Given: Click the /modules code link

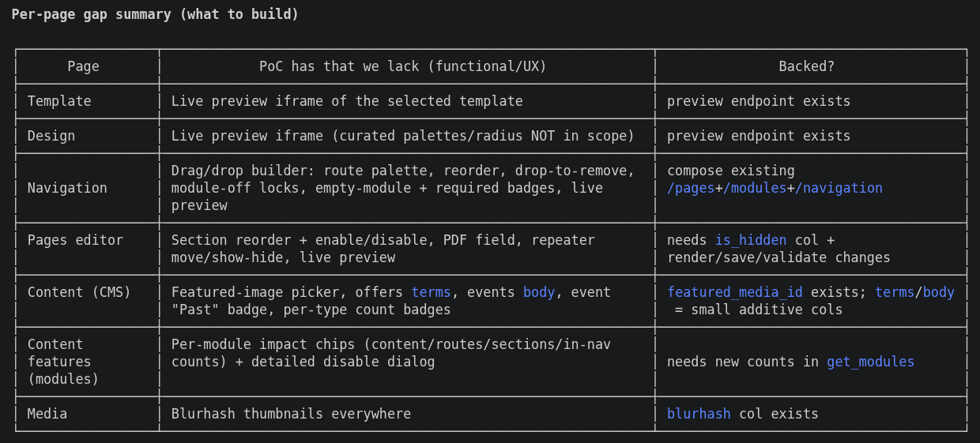Looking at the screenshot, I should pyautogui.click(x=755, y=188).
